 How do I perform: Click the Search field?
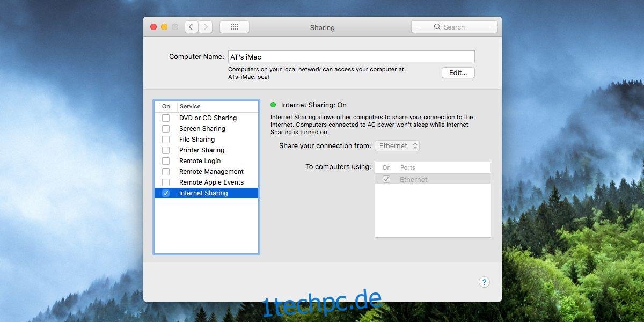pyautogui.click(x=455, y=27)
